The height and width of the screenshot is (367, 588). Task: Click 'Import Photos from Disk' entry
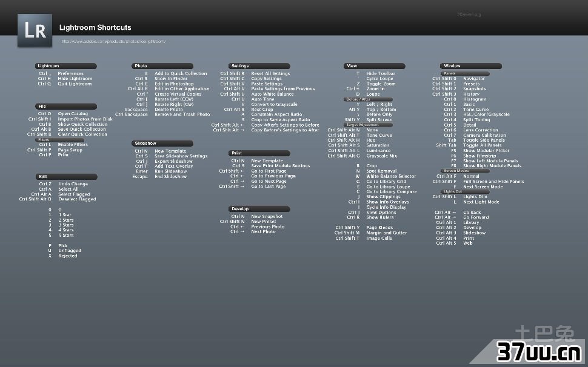pos(85,119)
